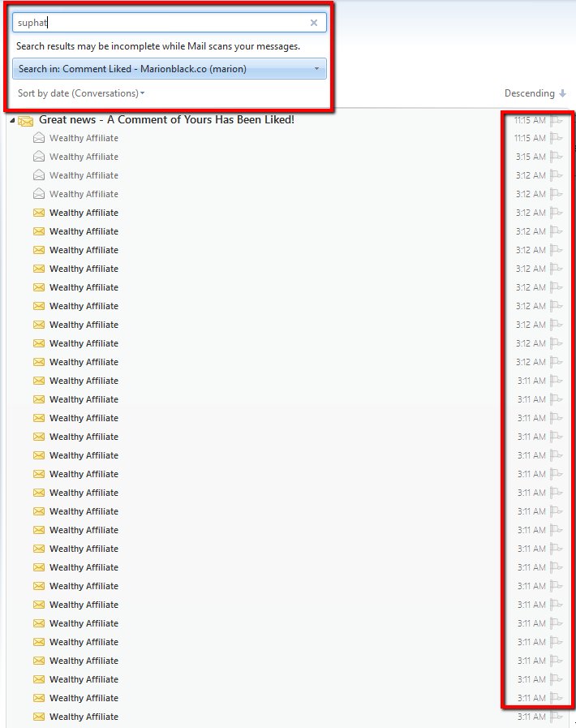Open the 'Search in: Comment Liked' dropdown

tap(170, 69)
